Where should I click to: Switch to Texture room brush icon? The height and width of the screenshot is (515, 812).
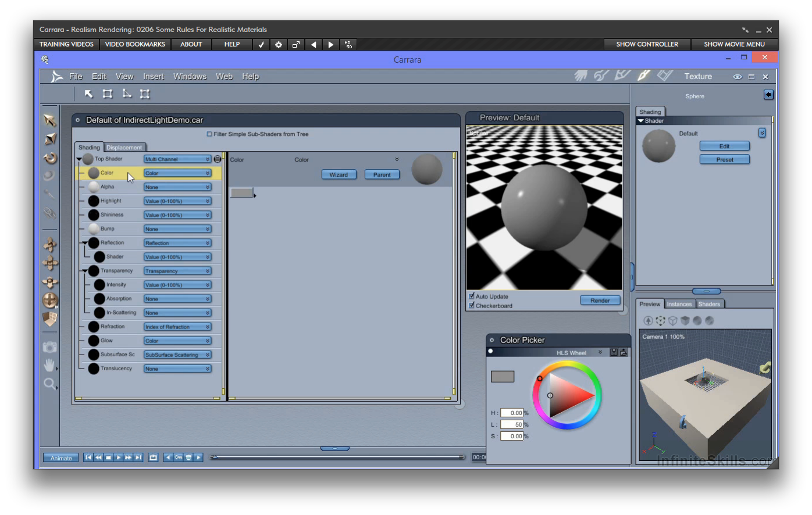(x=643, y=76)
